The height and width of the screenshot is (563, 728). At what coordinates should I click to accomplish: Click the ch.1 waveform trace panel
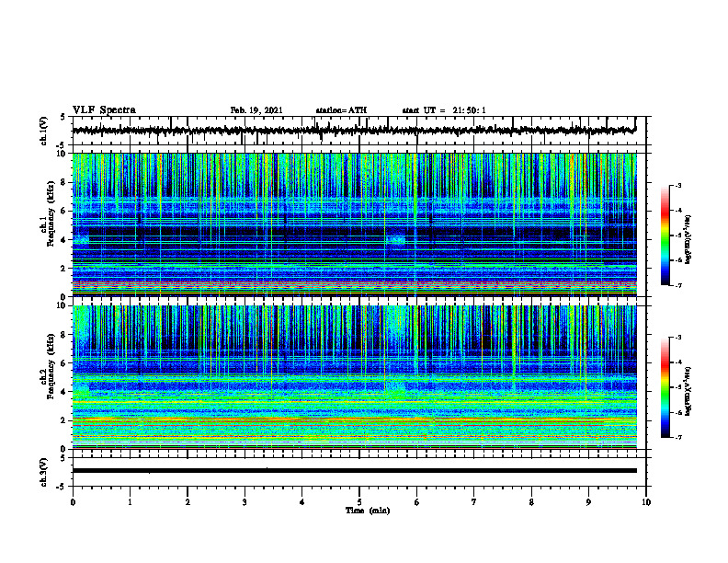point(359,131)
